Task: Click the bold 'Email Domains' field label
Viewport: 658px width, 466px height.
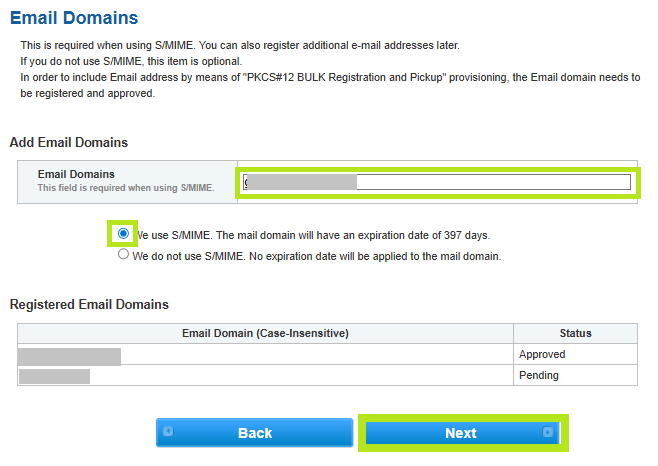Action: [x=76, y=174]
